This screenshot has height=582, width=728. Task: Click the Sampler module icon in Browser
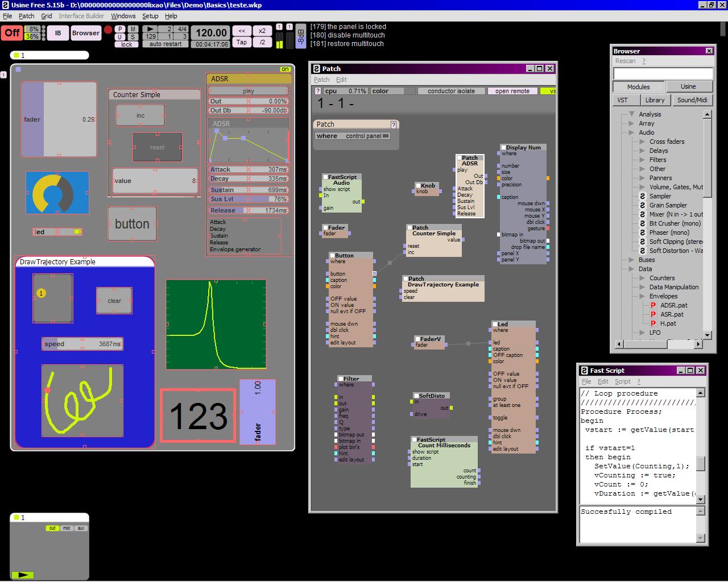(x=643, y=196)
